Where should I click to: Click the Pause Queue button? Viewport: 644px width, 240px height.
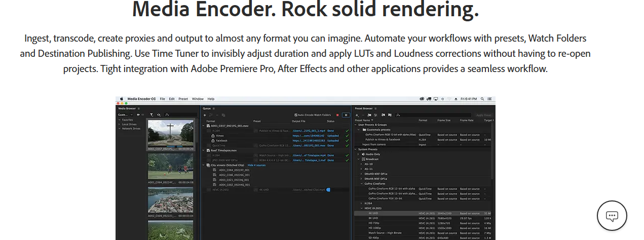coord(346,115)
